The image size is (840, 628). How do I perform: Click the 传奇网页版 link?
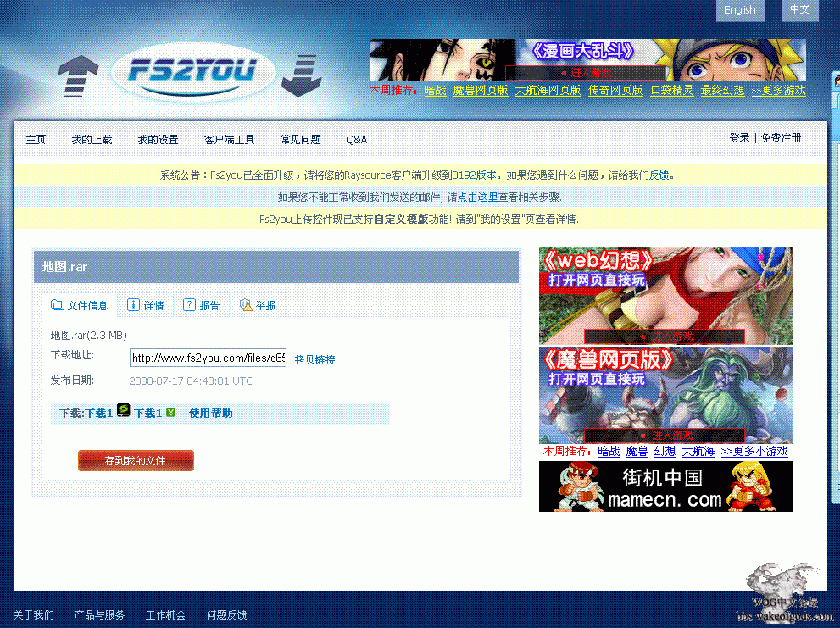615,90
